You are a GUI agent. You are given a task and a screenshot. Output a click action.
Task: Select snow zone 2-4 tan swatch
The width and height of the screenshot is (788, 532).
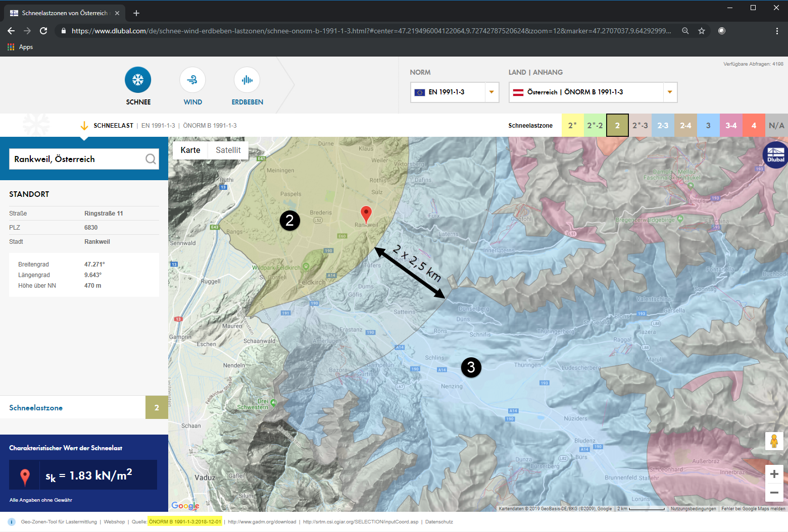pyautogui.click(x=685, y=126)
